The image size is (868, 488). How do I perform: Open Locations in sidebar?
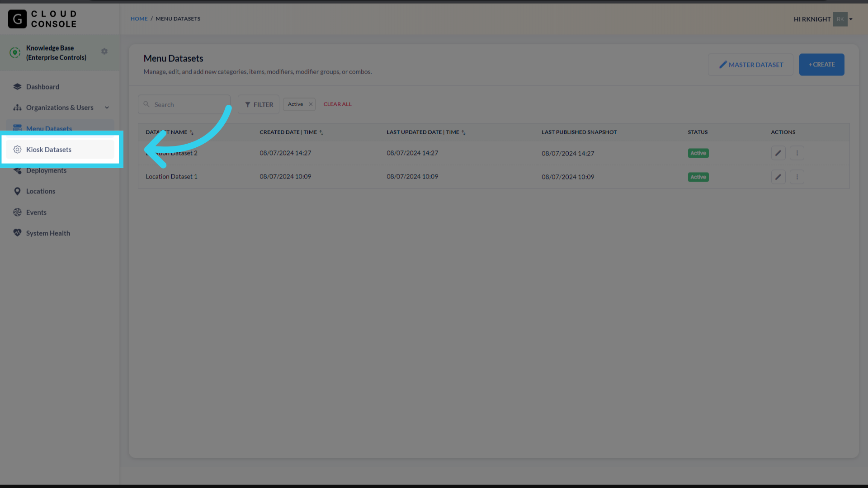coord(41,191)
